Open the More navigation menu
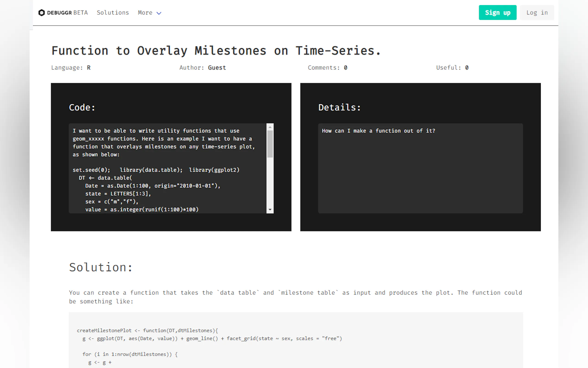This screenshot has height=368, width=588. pyautogui.click(x=145, y=13)
